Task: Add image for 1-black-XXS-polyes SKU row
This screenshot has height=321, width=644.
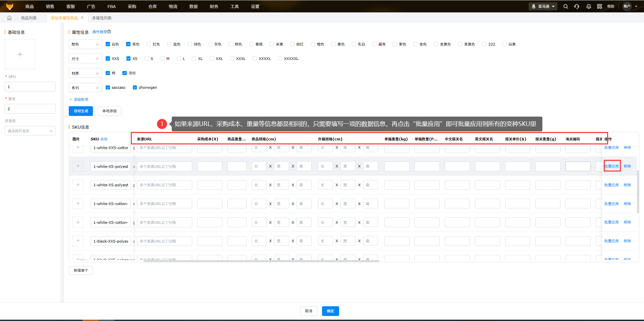Action: pyautogui.click(x=78, y=241)
